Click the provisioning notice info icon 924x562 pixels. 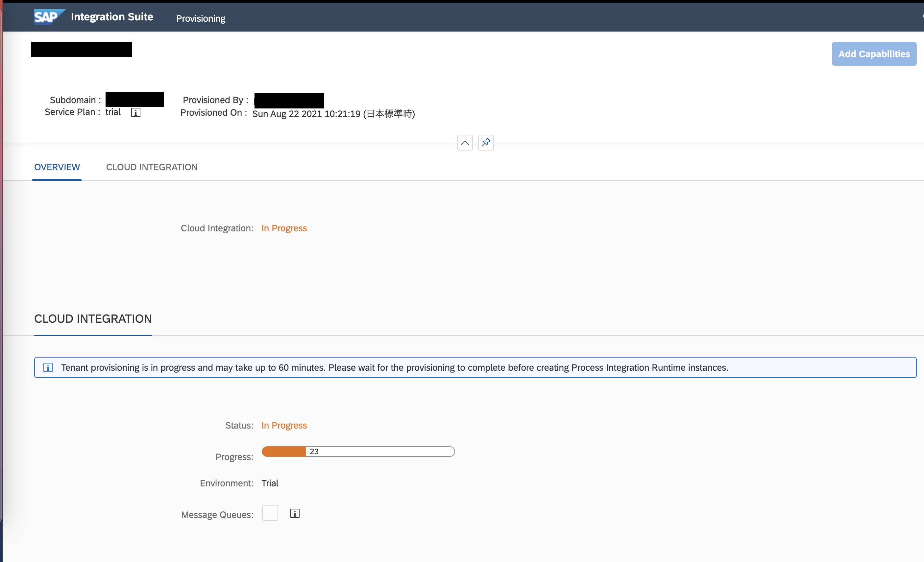48,367
